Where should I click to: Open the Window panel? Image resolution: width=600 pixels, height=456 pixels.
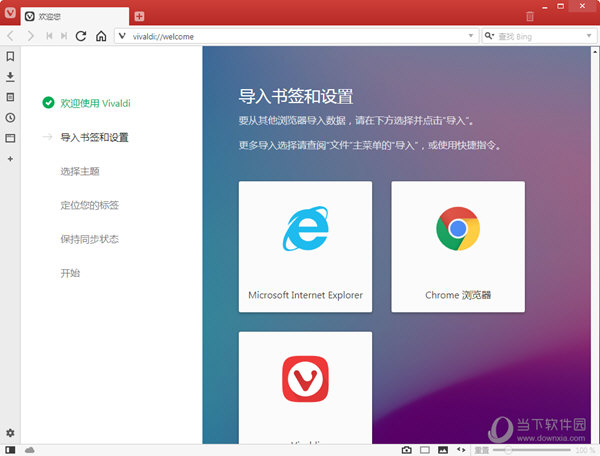(10, 138)
